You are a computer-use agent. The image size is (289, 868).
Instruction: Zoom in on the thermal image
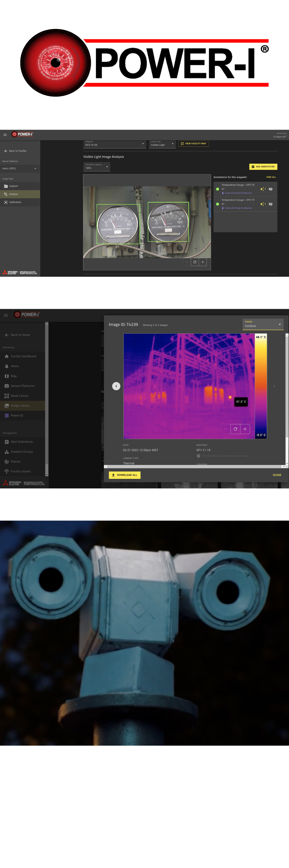click(245, 429)
